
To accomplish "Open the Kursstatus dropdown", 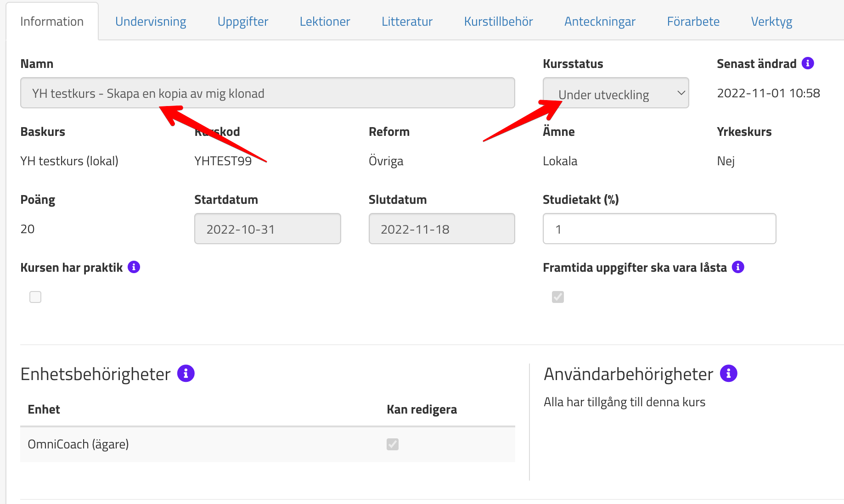I will click(615, 93).
